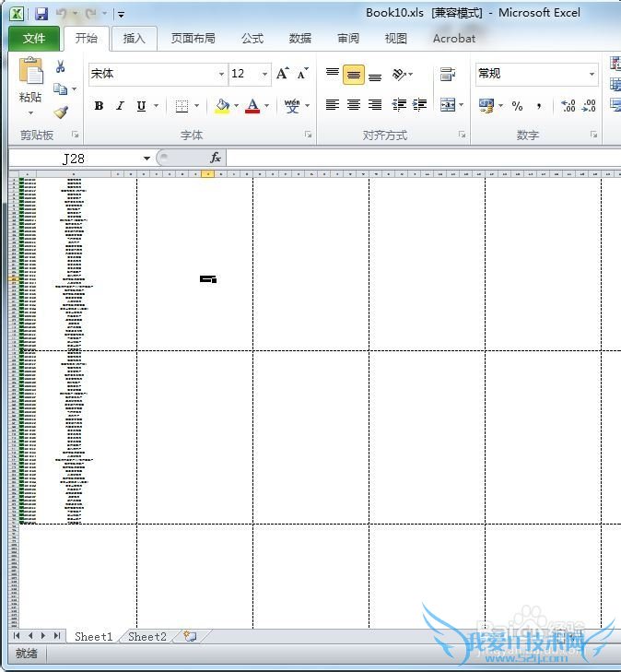Click the Increase Decimal icon
Viewport: 621px width, 672px height.
[x=568, y=105]
